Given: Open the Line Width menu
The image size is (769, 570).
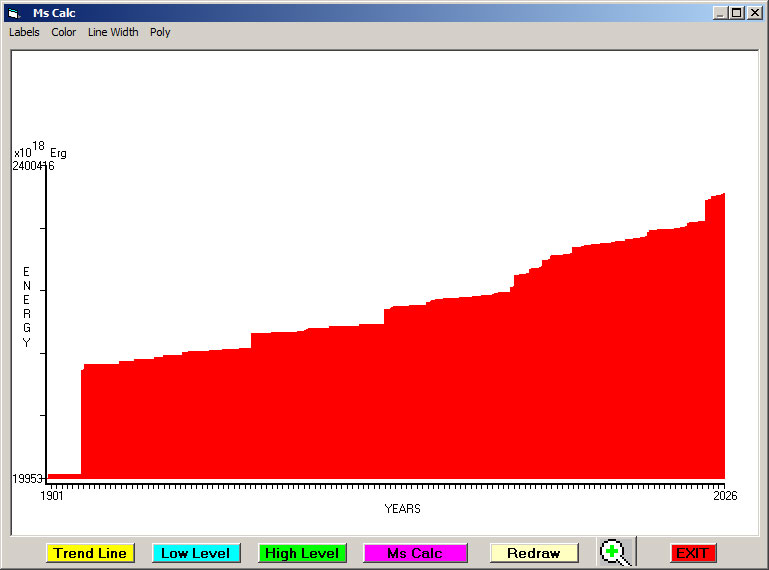Looking at the screenshot, I should 113,32.
